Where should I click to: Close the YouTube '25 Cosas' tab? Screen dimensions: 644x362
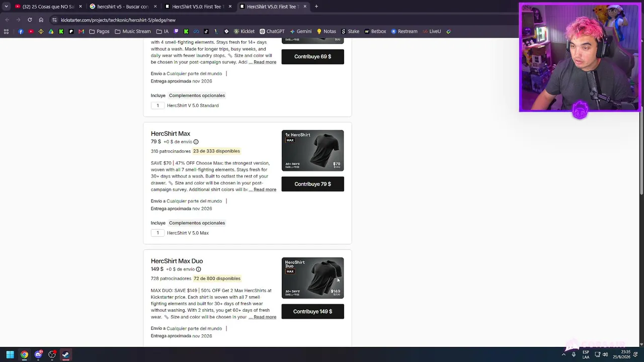(x=80, y=7)
